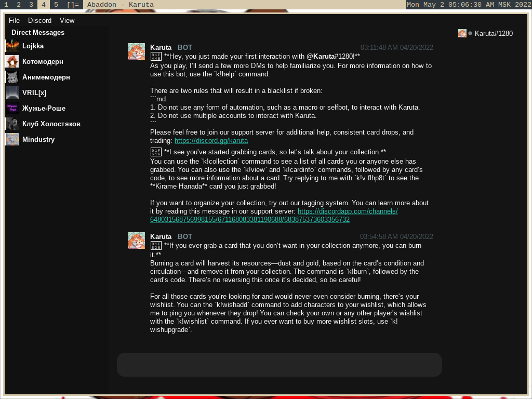Click the Karuta#1280 header username

pos(494,33)
